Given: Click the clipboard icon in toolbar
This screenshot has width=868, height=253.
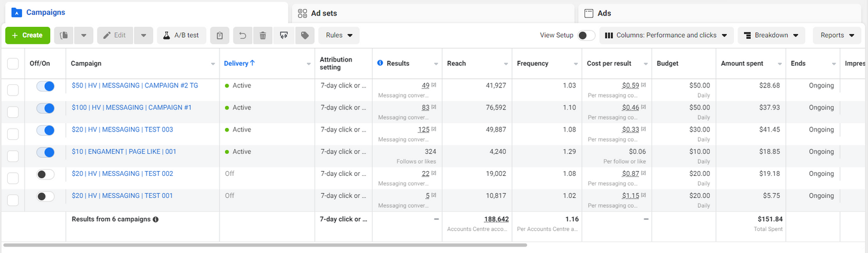Looking at the screenshot, I should click(220, 35).
